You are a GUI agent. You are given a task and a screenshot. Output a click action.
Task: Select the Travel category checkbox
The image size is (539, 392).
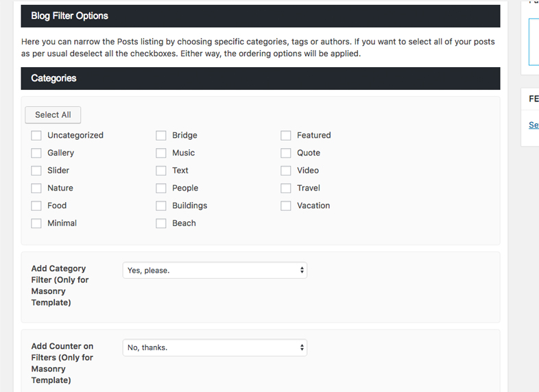(286, 188)
